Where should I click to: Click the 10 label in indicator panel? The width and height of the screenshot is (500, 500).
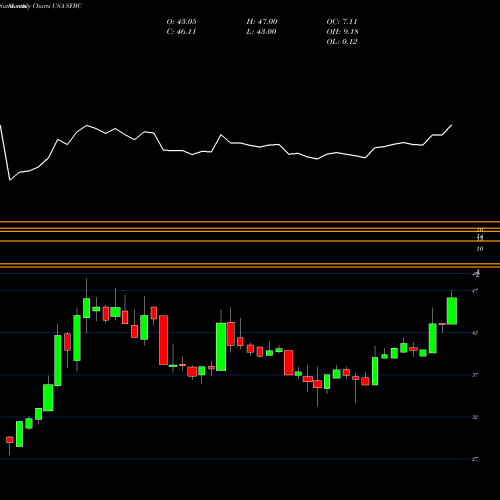pos(480,249)
